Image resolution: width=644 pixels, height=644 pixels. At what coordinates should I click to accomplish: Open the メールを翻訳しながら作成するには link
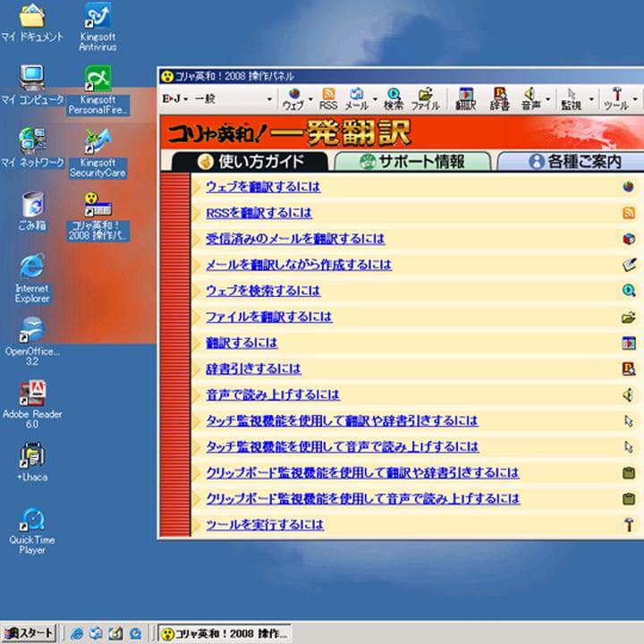pyautogui.click(x=299, y=265)
